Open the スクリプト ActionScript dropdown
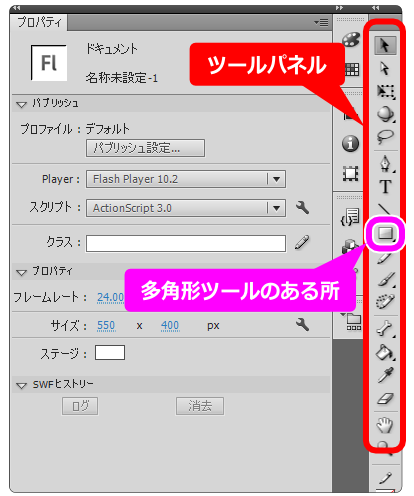This screenshot has height=496, width=414. pos(186,208)
